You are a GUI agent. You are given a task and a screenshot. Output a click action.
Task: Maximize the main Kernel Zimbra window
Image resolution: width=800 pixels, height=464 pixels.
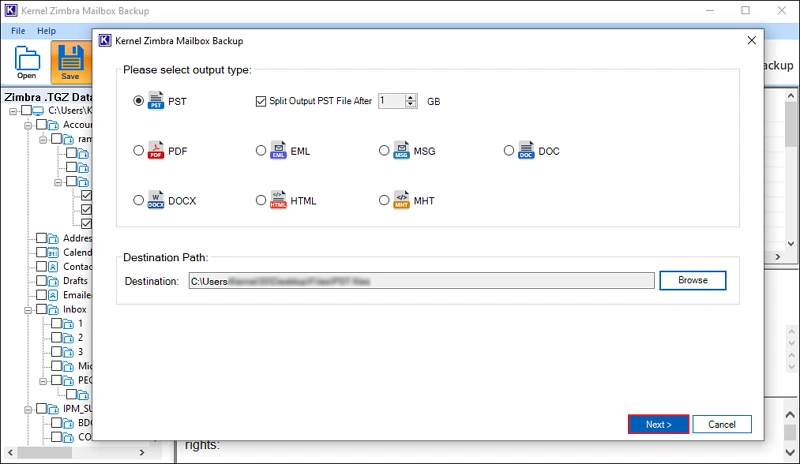[x=745, y=10]
